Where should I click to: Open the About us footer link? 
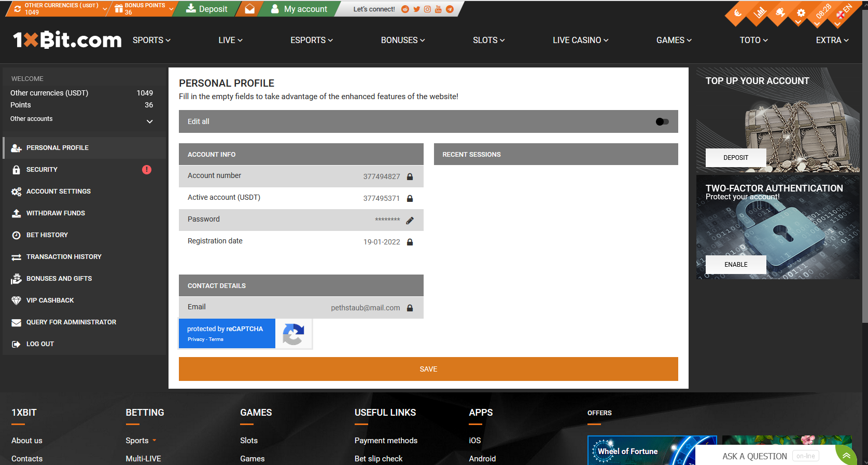27,441
